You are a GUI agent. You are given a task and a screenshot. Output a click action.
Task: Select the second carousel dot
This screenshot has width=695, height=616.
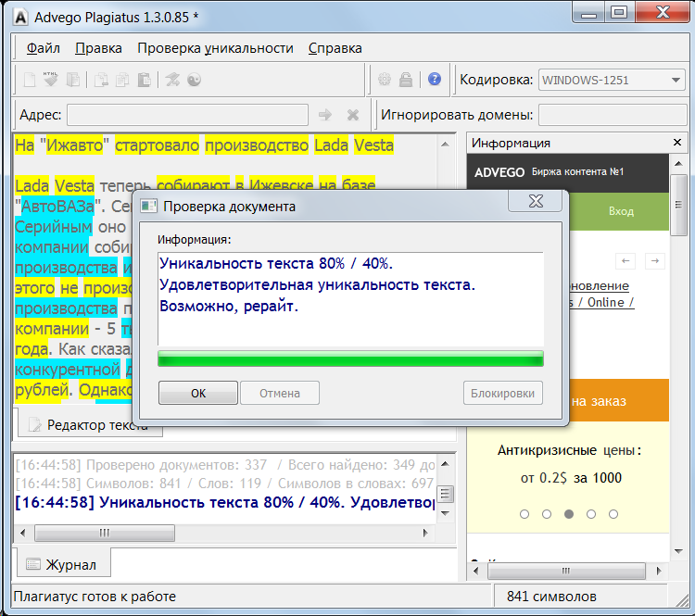(x=547, y=514)
